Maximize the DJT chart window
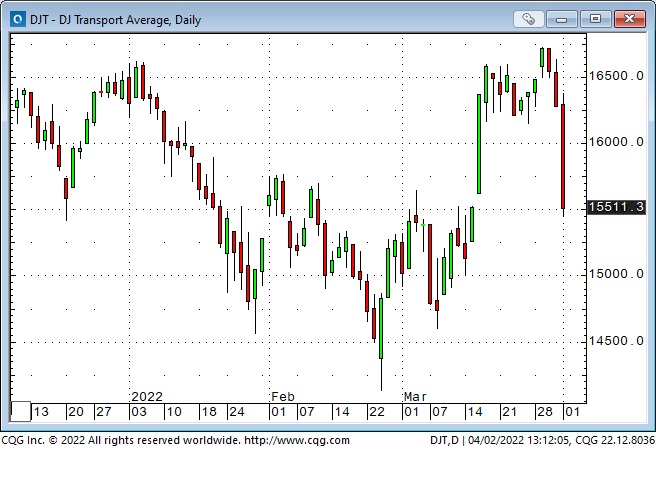 [x=595, y=19]
